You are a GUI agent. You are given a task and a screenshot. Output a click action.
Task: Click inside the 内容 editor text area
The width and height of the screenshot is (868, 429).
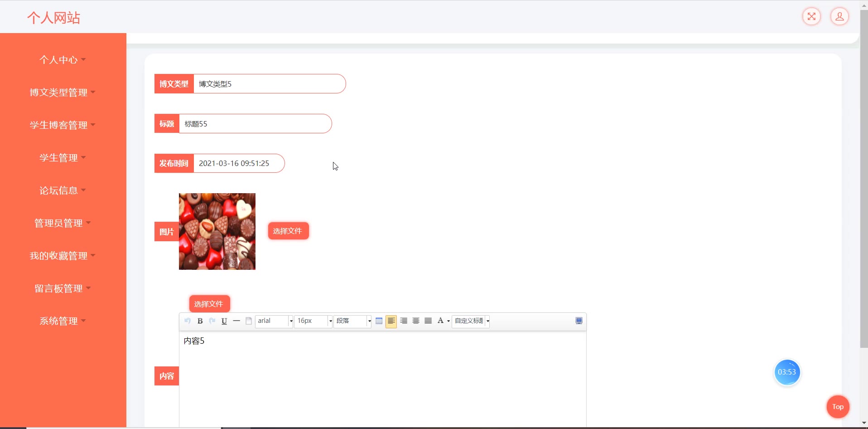pyautogui.click(x=383, y=379)
